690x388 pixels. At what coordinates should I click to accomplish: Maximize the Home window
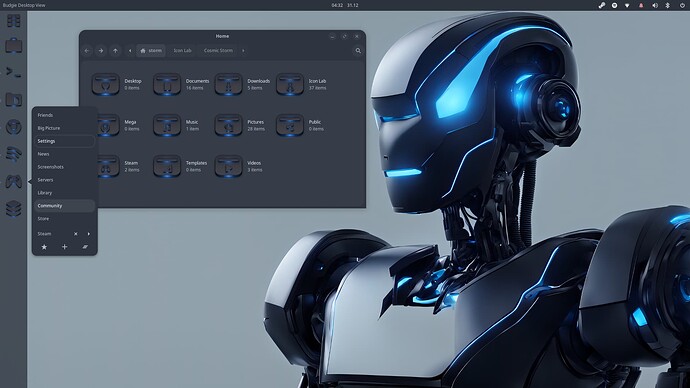(x=345, y=37)
